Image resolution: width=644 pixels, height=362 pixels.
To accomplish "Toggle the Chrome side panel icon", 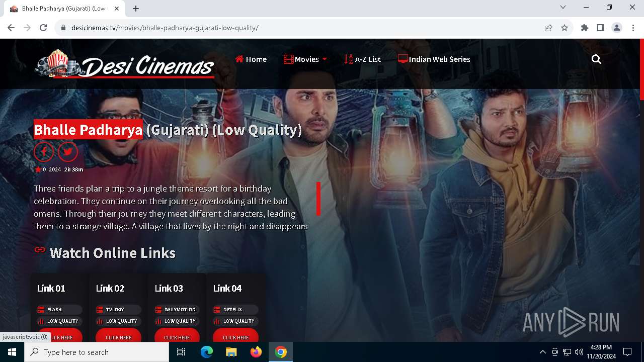I will 601,28.
